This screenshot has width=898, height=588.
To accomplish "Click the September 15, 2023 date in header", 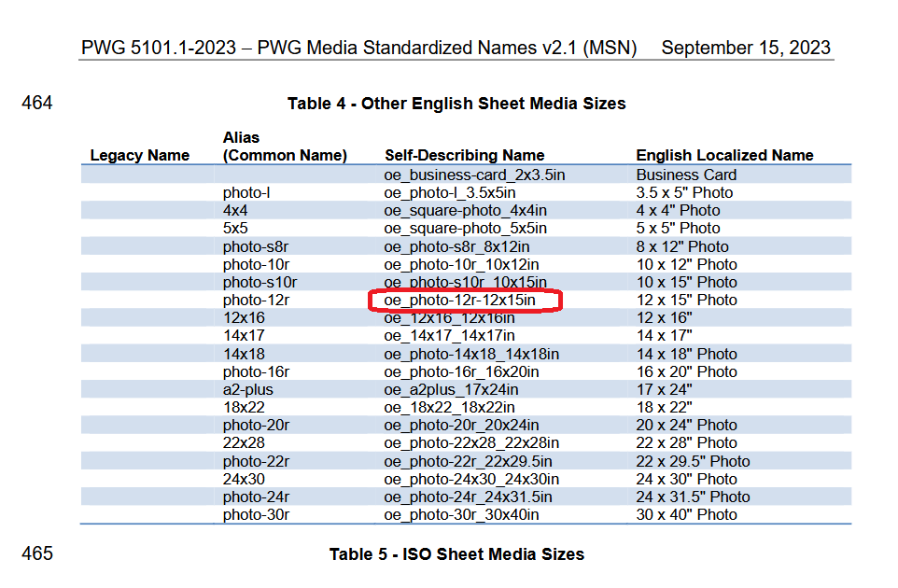I will pyautogui.click(x=745, y=49).
